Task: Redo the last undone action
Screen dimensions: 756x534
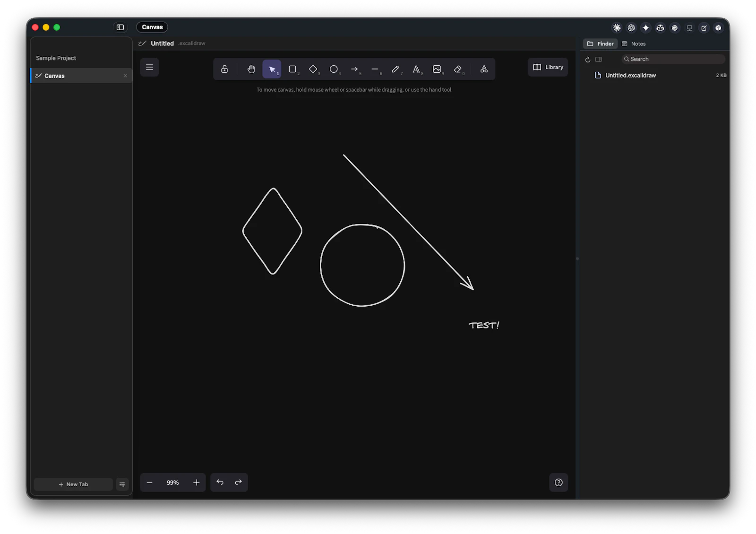Action: [238, 482]
